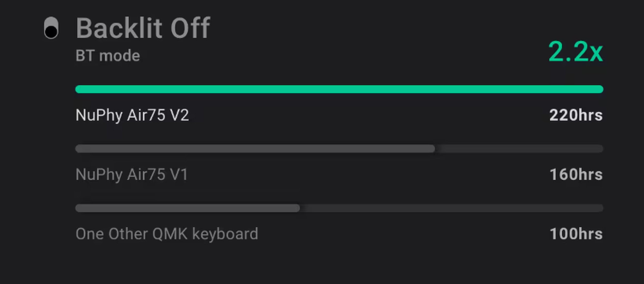Image resolution: width=644 pixels, height=284 pixels.
Task: Select the NuPhy Air75 V2 label
Action: [x=132, y=115]
